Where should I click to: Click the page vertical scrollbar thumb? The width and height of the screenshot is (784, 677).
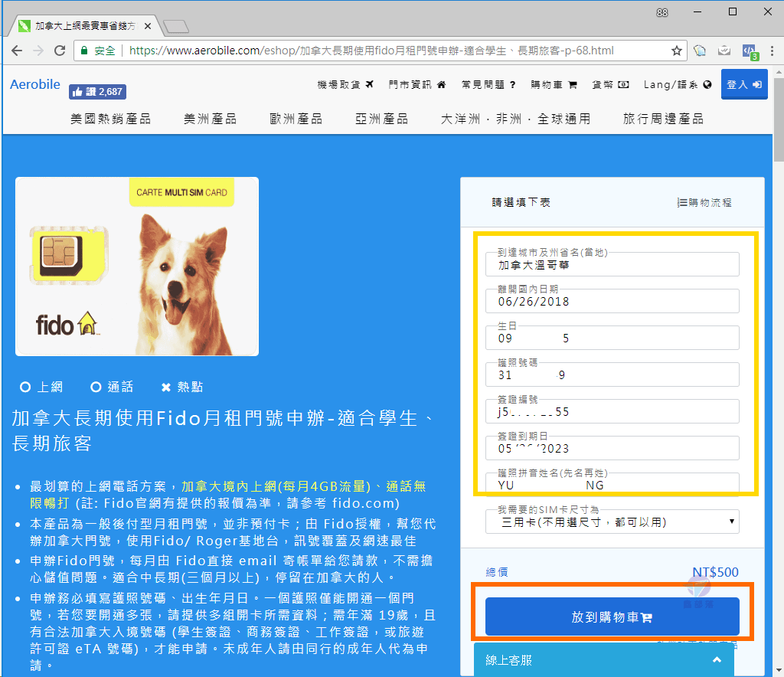point(779,119)
